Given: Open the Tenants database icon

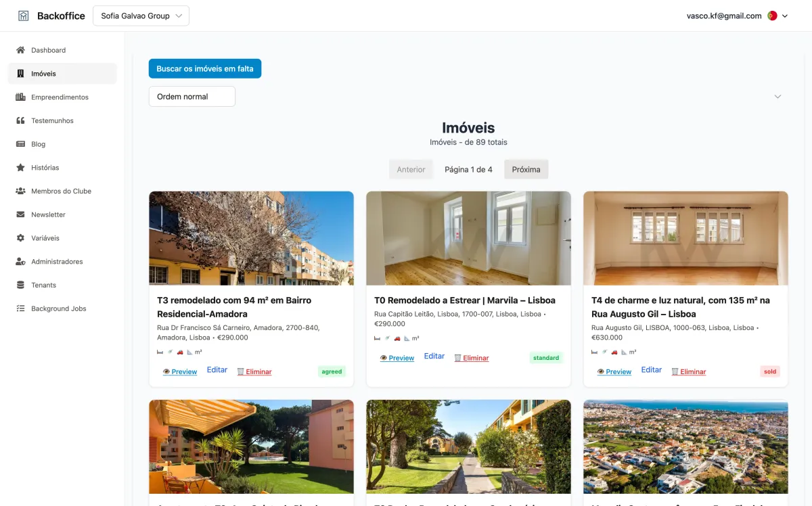Looking at the screenshot, I should [20, 285].
